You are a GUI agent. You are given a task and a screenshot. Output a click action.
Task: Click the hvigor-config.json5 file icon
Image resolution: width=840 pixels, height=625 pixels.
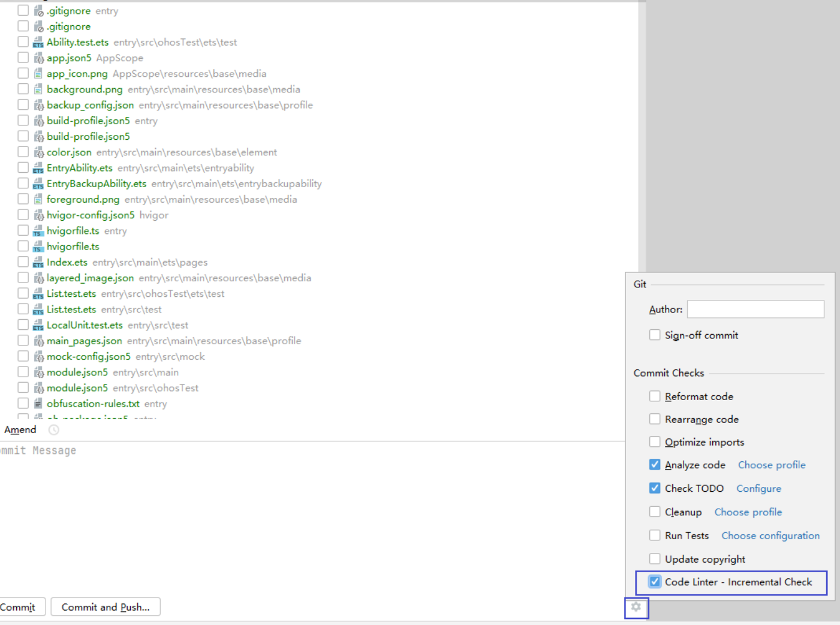[38, 215]
